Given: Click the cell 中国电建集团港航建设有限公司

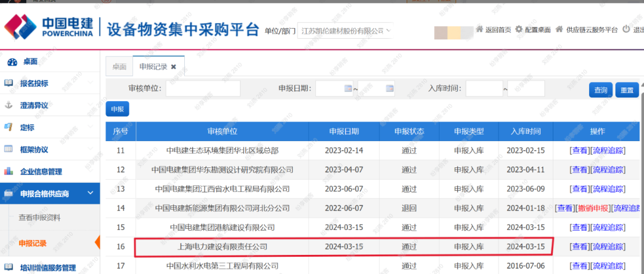Looking at the screenshot, I should point(222,227).
